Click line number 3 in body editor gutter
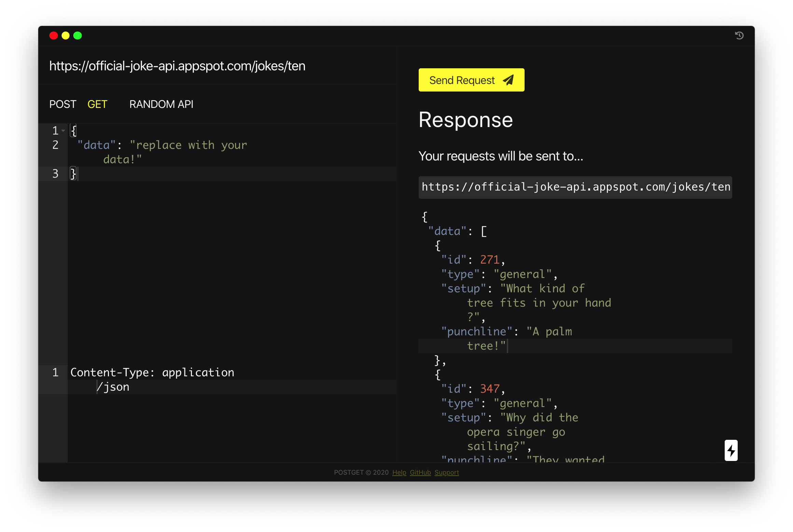Viewport: 793px width, 532px height. point(55,174)
